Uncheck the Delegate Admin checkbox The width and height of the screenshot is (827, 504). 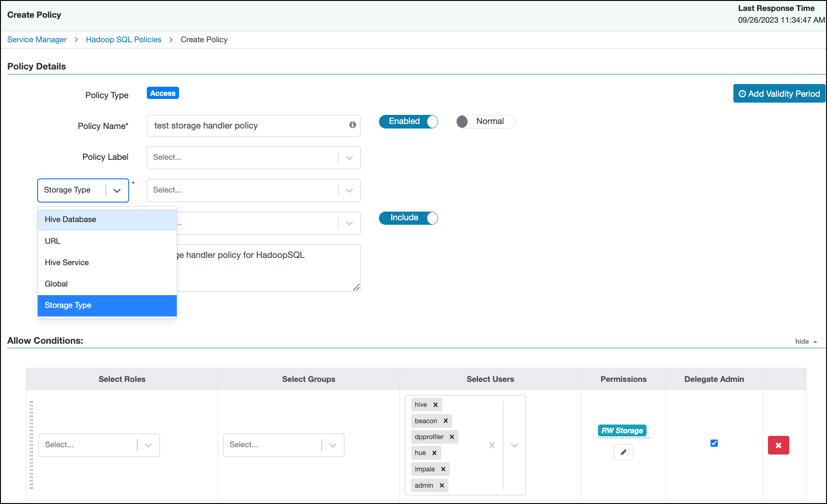tap(714, 443)
